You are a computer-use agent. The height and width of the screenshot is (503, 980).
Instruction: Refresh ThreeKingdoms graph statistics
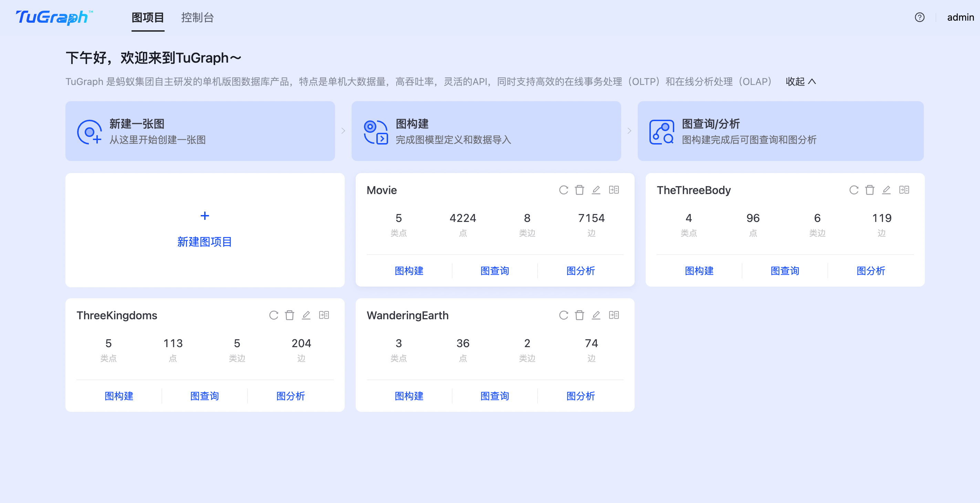click(x=273, y=315)
